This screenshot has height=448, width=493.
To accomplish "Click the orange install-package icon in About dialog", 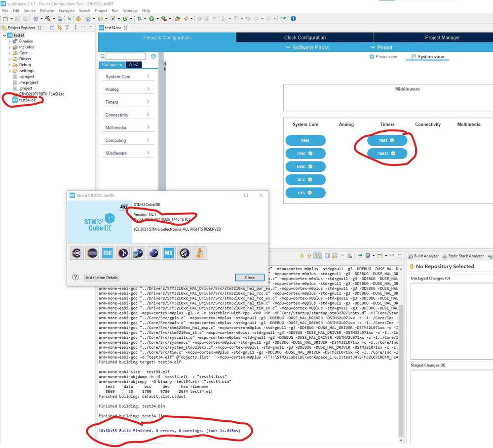I will (x=199, y=253).
